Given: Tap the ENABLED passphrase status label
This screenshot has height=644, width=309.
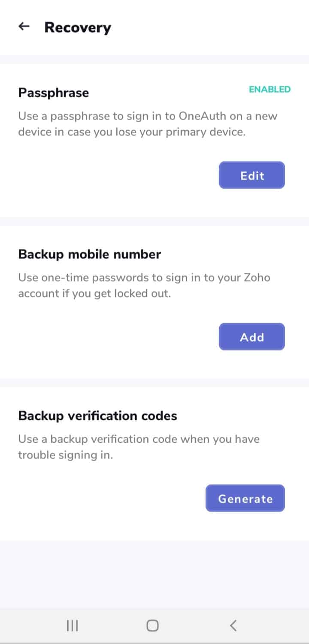Looking at the screenshot, I should point(270,89).
